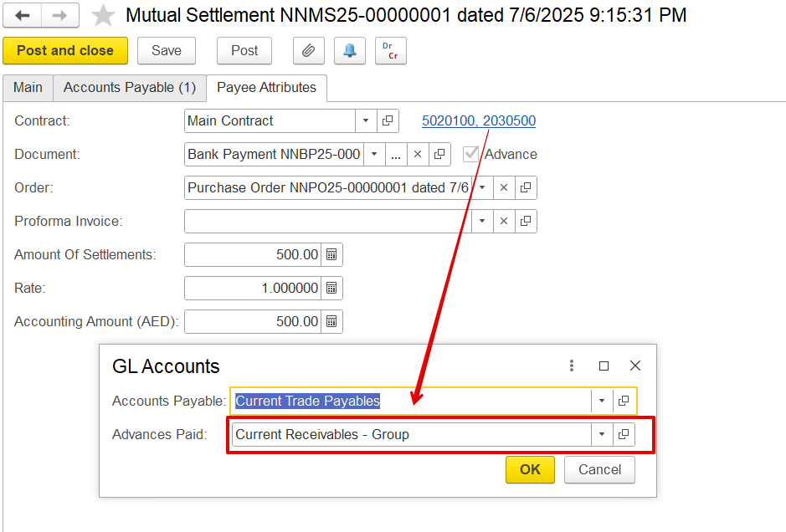This screenshot has width=786, height=532.
Task: Toggle the Advance checkbox
Action: click(x=471, y=154)
